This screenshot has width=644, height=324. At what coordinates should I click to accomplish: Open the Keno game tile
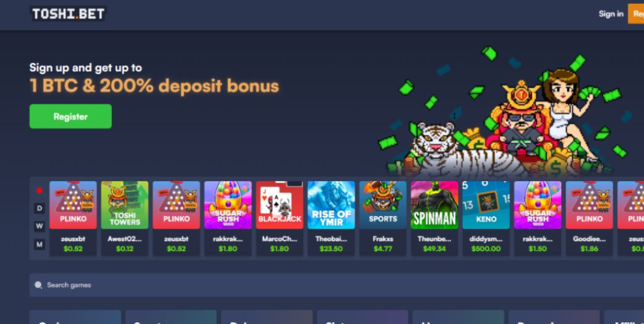tap(486, 205)
